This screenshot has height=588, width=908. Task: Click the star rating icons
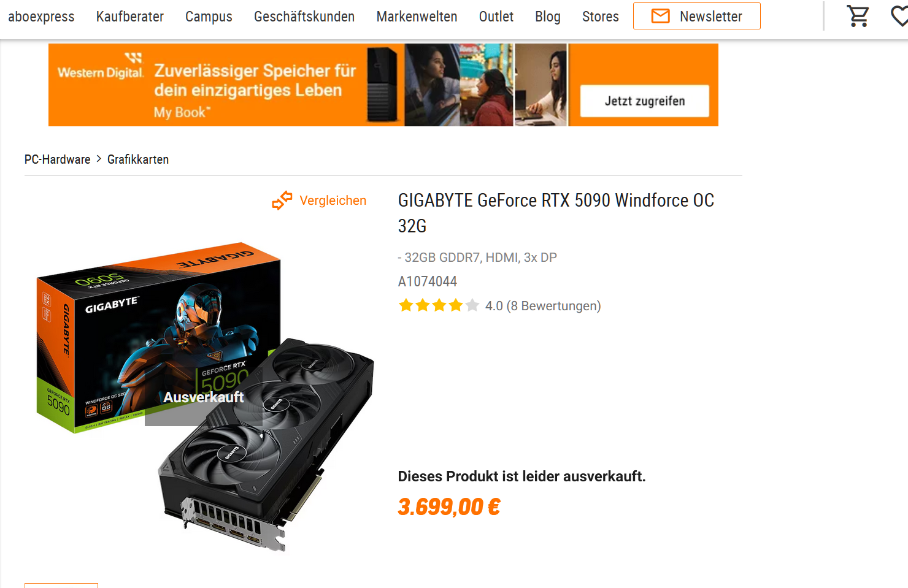click(x=439, y=305)
